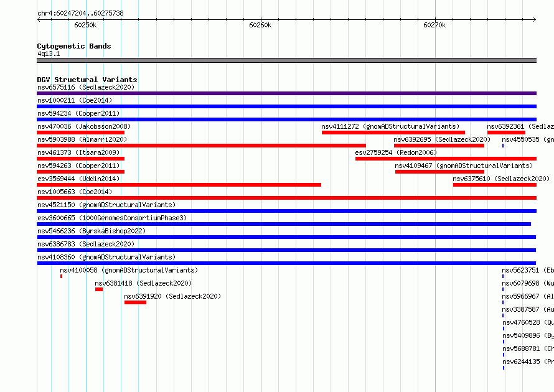The height and width of the screenshot is (392, 554).
Task: Click the gray 4q13.1 cytogenetic band bar
Action: tap(286, 60)
